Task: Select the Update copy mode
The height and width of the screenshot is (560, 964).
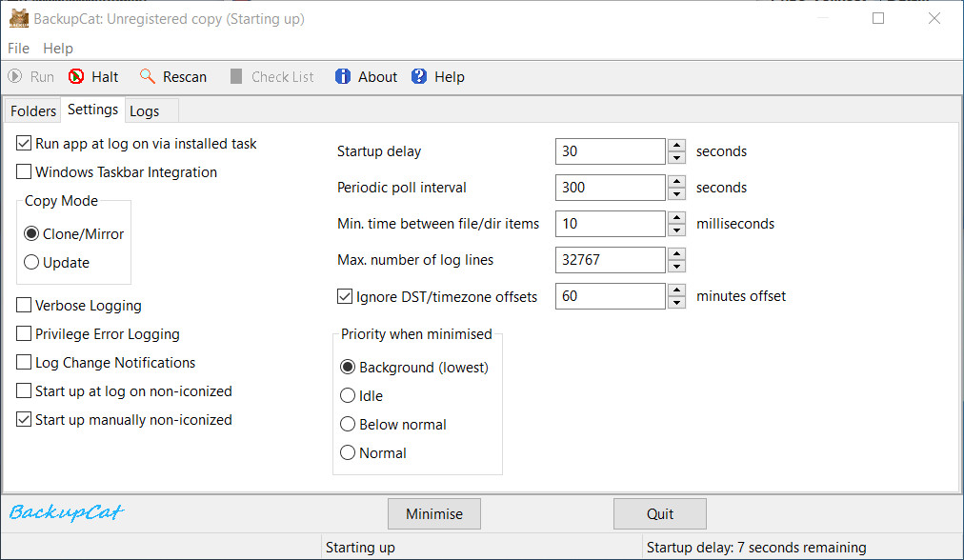Action: [31, 262]
